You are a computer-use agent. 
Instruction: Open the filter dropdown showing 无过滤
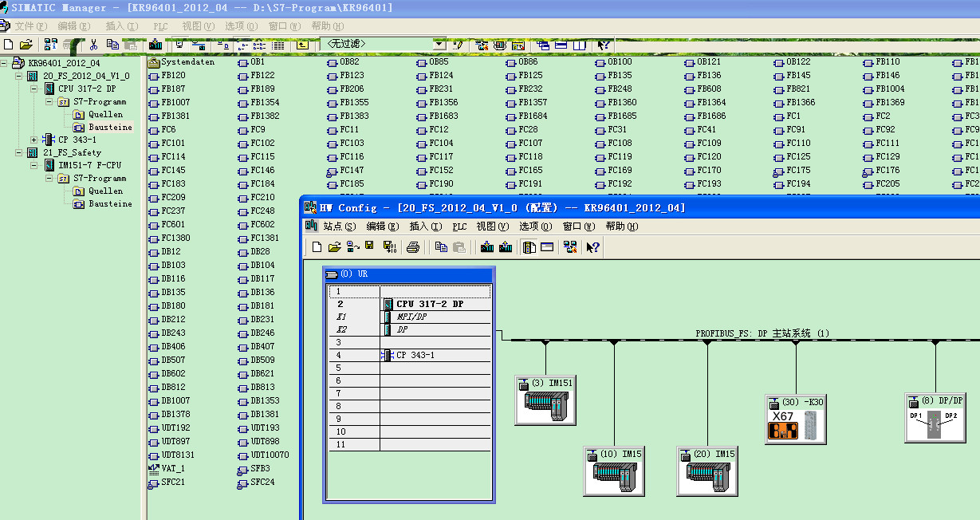click(x=439, y=45)
